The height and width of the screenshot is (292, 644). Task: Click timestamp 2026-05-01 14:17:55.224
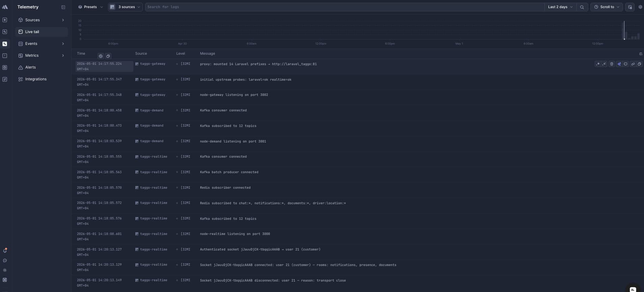(99, 63)
